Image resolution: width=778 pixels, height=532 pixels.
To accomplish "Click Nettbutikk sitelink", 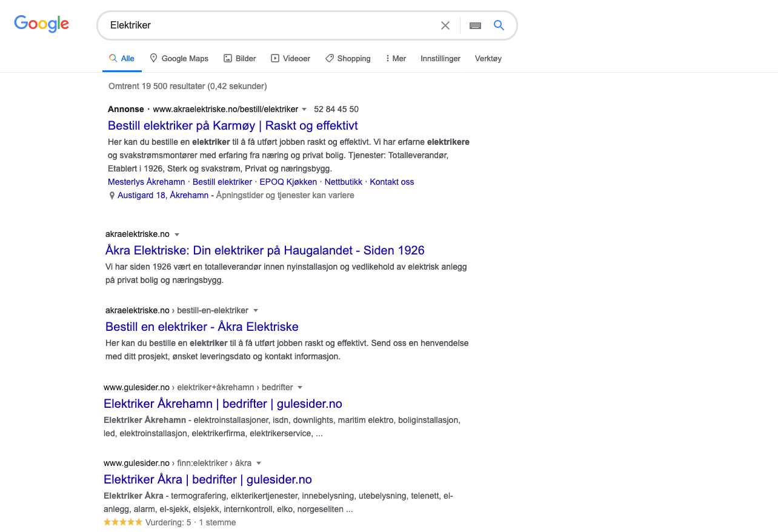I will point(344,182).
